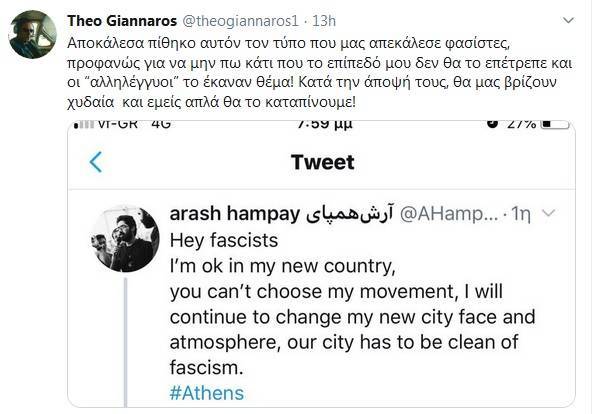Viewport: 604px width, 414px height.
Task: Click the Theo Giannaros display name
Action: click(x=124, y=20)
